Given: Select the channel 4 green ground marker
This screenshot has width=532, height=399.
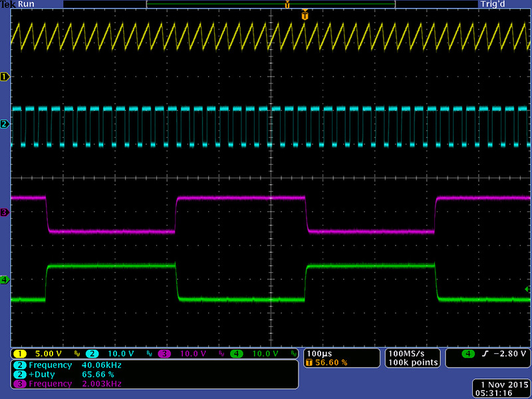Looking at the screenshot, I should pyautogui.click(x=5, y=280).
